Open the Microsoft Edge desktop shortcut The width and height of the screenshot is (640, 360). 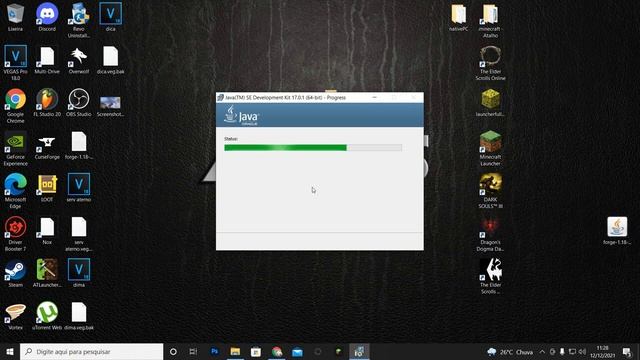[15, 191]
